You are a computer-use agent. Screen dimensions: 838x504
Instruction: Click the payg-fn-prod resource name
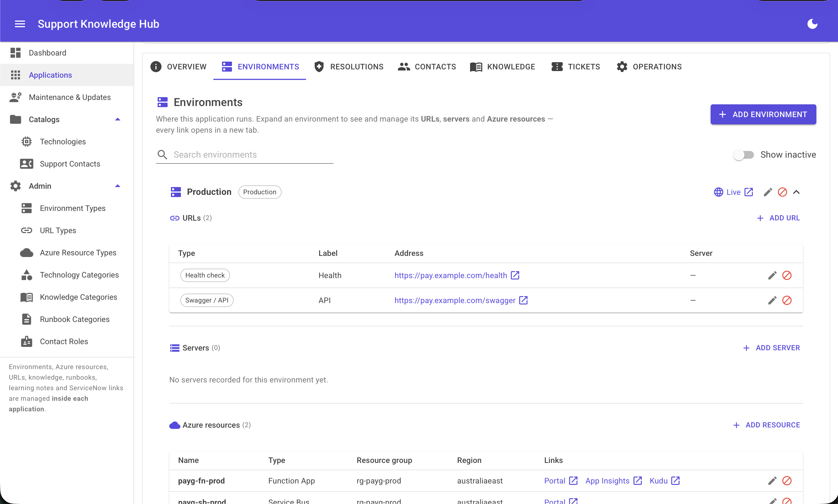click(201, 481)
